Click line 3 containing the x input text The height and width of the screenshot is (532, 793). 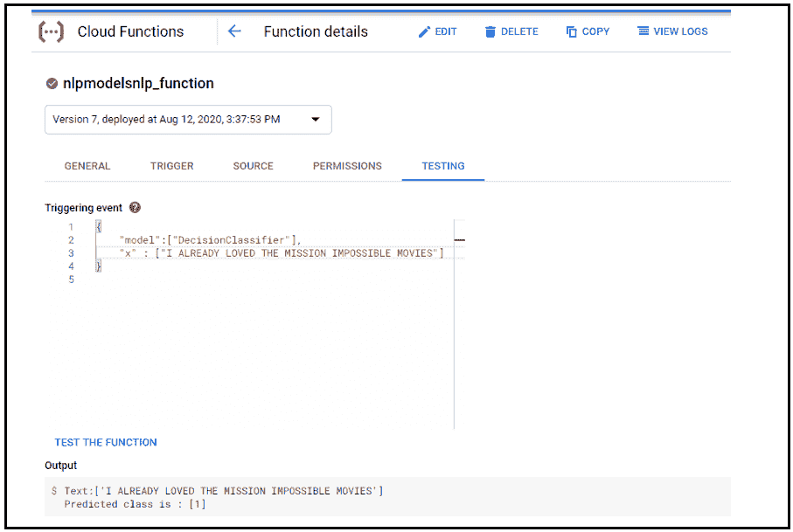(x=282, y=253)
